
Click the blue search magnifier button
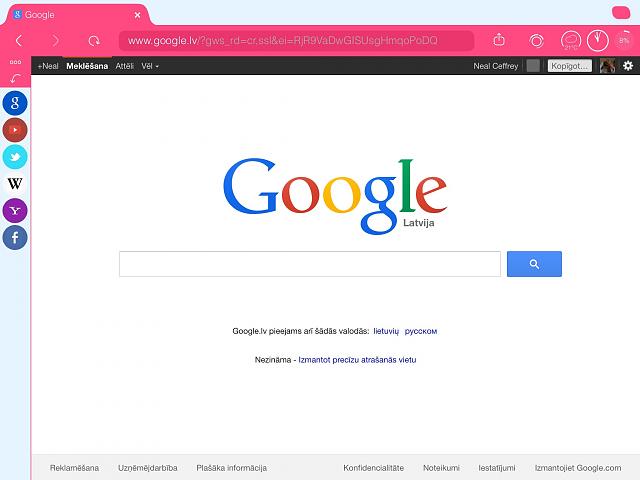tap(534, 264)
